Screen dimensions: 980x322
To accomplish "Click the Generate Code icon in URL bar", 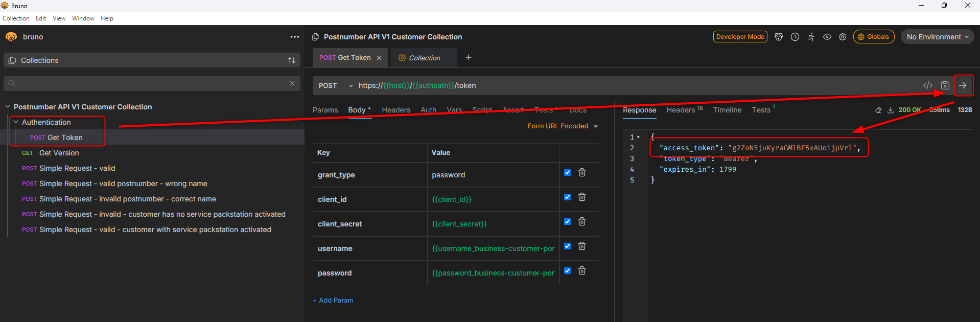I will point(928,85).
